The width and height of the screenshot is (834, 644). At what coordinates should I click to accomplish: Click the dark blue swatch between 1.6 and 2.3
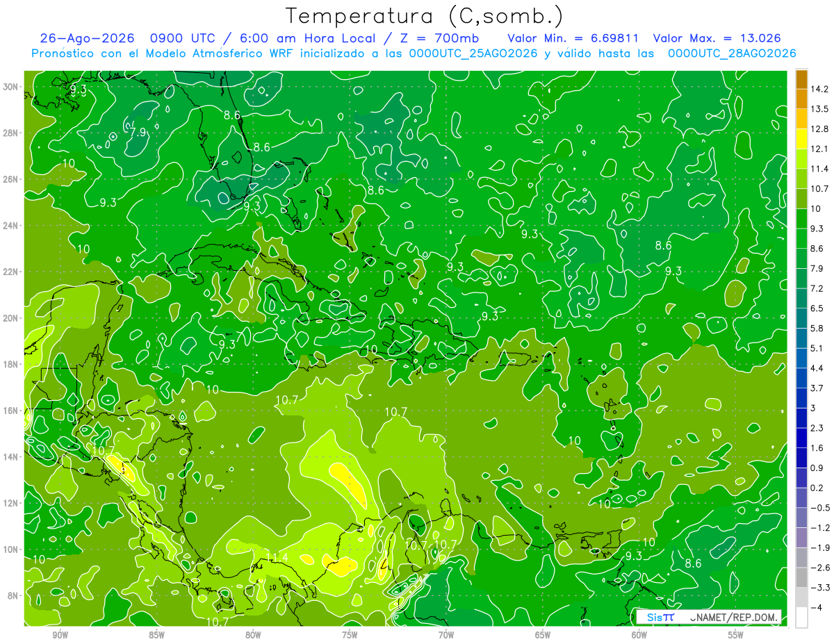801,438
